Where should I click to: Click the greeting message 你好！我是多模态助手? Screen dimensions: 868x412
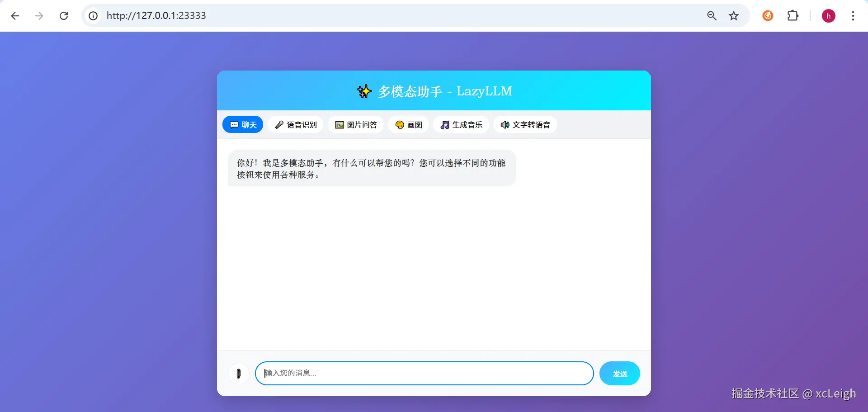372,168
